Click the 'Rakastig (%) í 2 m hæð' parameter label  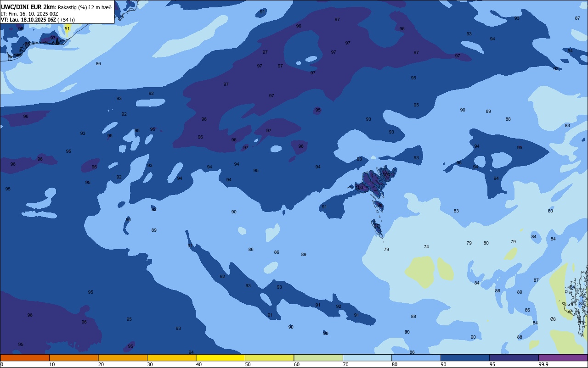[85, 7]
